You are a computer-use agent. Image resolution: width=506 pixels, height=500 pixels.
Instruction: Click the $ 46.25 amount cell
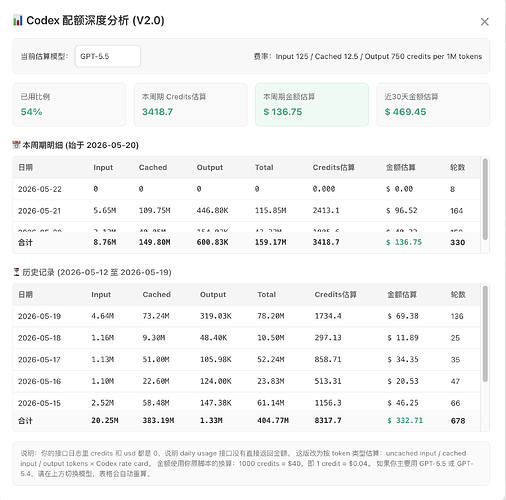pos(403,403)
